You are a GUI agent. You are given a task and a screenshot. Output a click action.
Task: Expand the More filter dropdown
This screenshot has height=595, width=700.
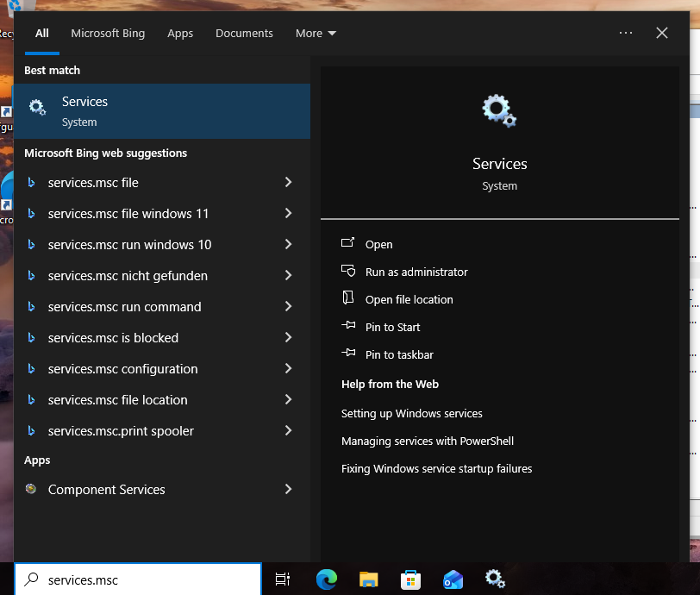[316, 34]
